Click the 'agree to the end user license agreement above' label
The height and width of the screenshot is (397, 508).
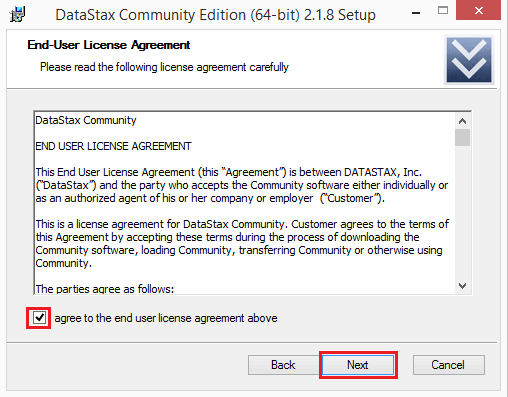click(x=166, y=318)
